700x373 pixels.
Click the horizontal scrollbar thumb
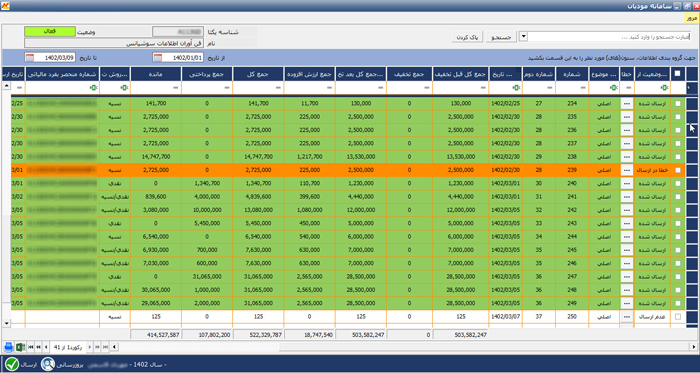tap(484, 347)
